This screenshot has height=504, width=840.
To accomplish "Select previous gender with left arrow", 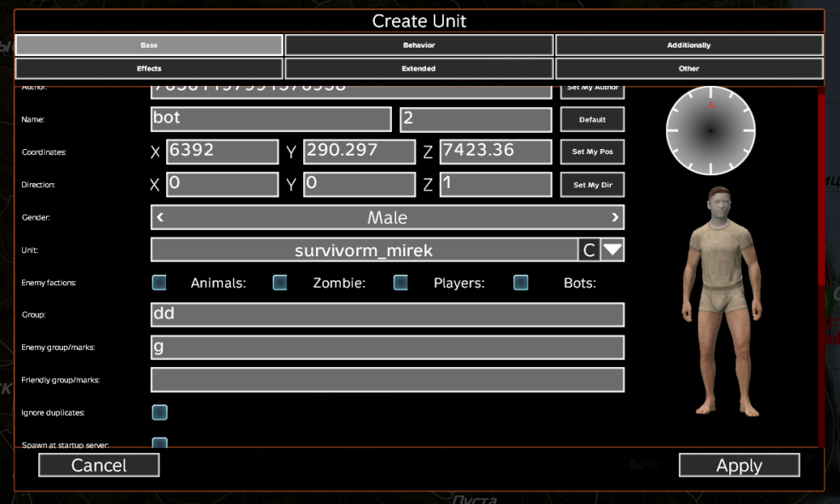I will 160,217.
